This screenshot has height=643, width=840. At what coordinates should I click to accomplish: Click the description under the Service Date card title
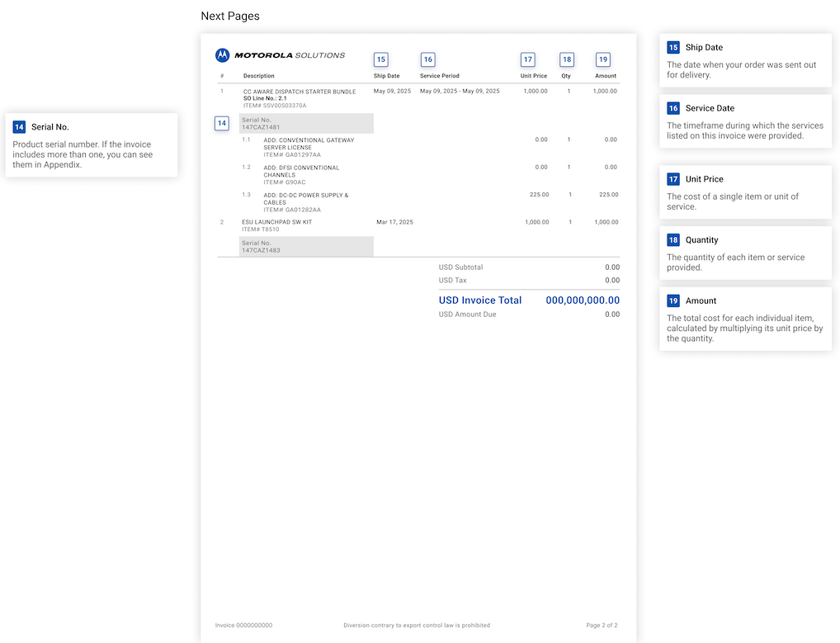(x=745, y=130)
